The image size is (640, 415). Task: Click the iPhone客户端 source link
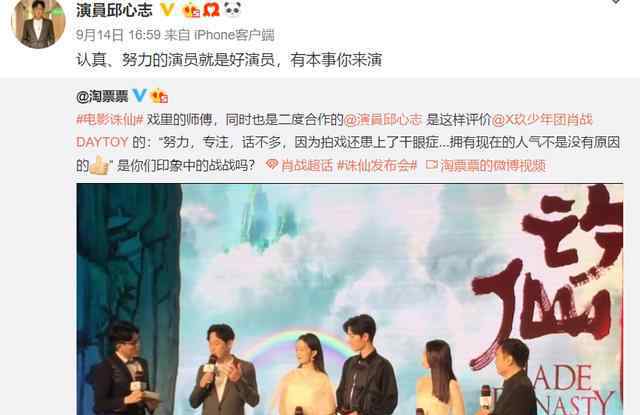coord(234,35)
